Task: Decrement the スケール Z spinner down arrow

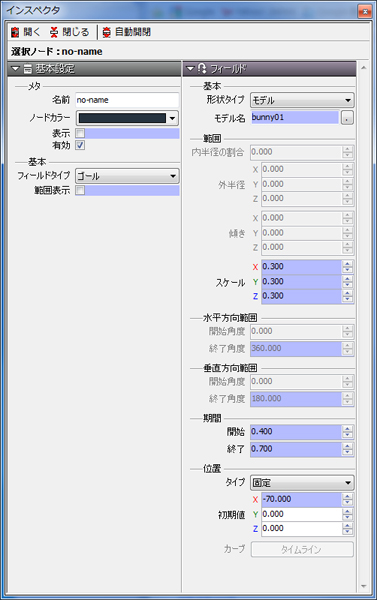Action: pos(348,300)
